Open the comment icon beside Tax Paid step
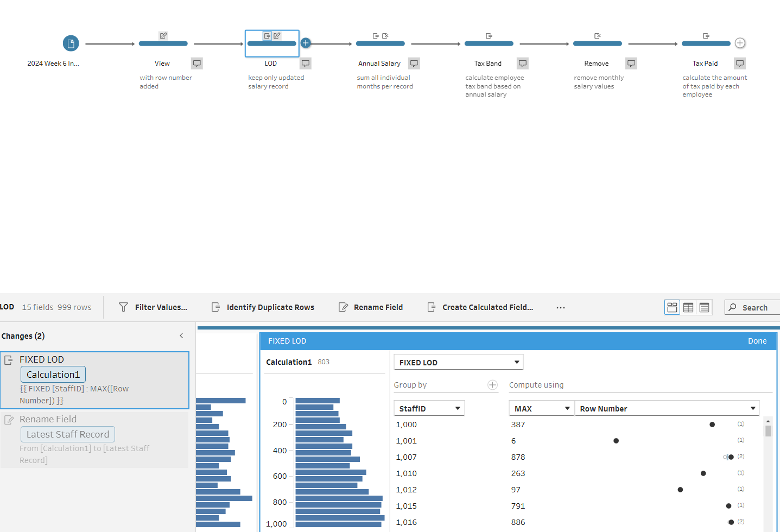 coord(740,64)
